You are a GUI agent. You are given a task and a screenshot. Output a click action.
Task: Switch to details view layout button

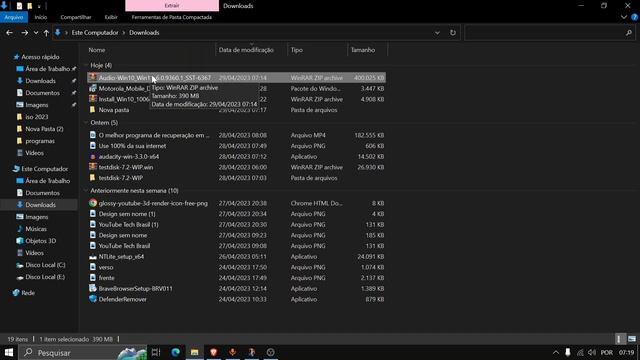[x=620, y=339]
